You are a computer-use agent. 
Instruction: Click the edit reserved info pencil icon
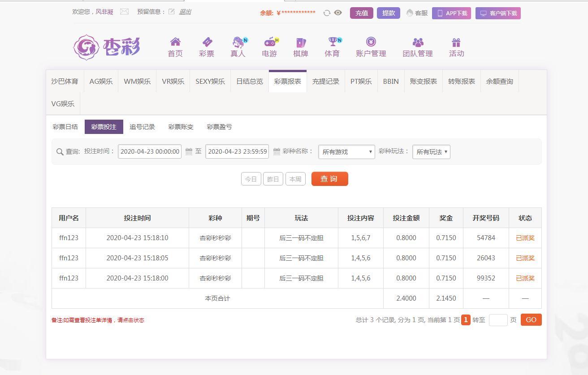[172, 12]
